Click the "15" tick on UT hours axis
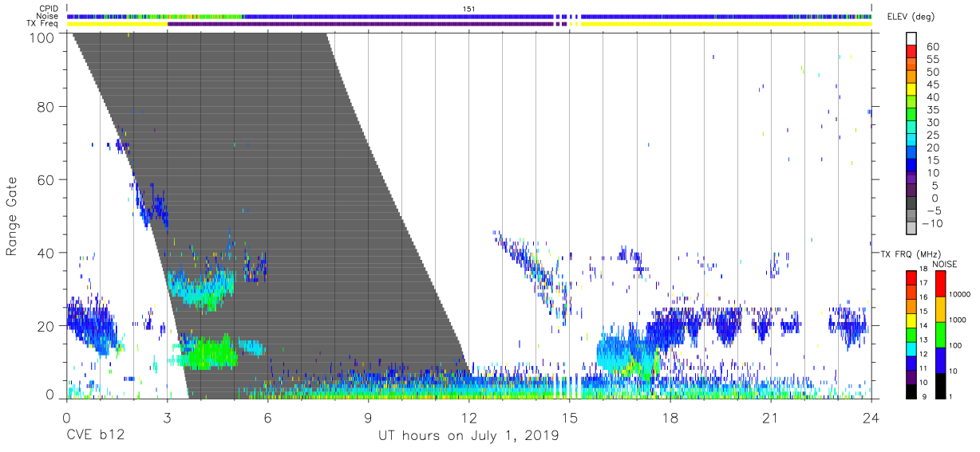980x452 pixels. [x=569, y=419]
